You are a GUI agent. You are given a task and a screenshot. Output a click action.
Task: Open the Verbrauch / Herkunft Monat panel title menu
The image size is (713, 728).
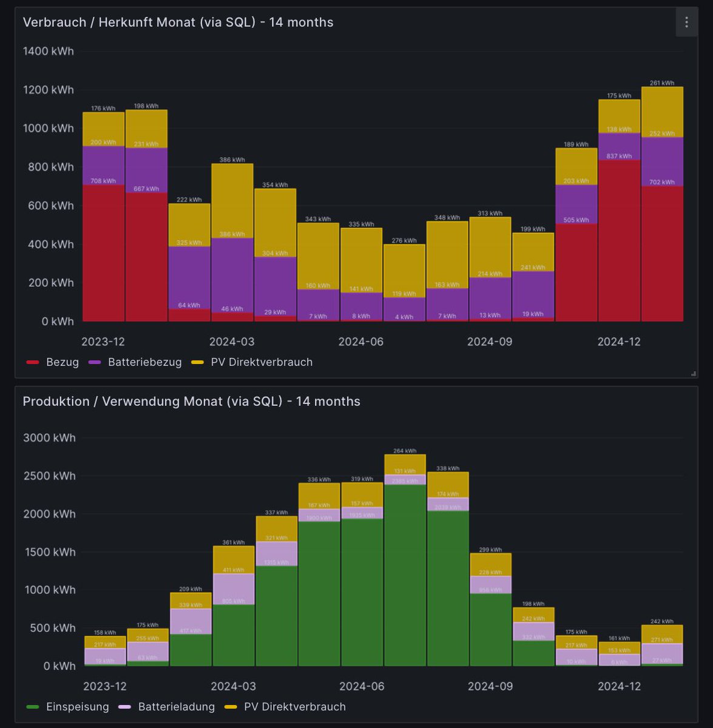click(178, 22)
